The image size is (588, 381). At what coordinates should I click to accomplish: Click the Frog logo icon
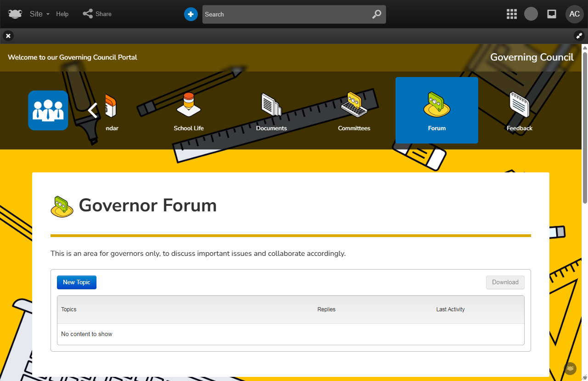[15, 14]
